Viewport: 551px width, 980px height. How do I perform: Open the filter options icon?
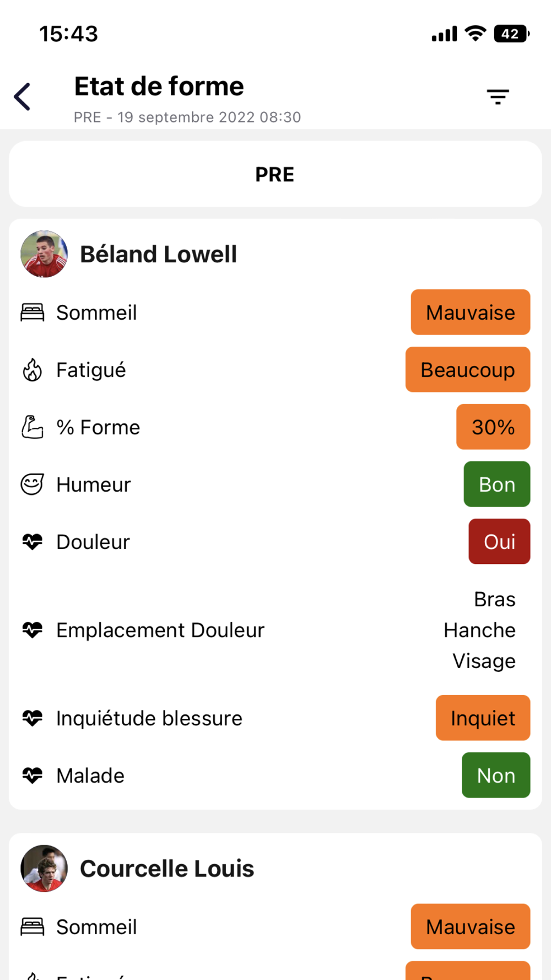(x=498, y=97)
